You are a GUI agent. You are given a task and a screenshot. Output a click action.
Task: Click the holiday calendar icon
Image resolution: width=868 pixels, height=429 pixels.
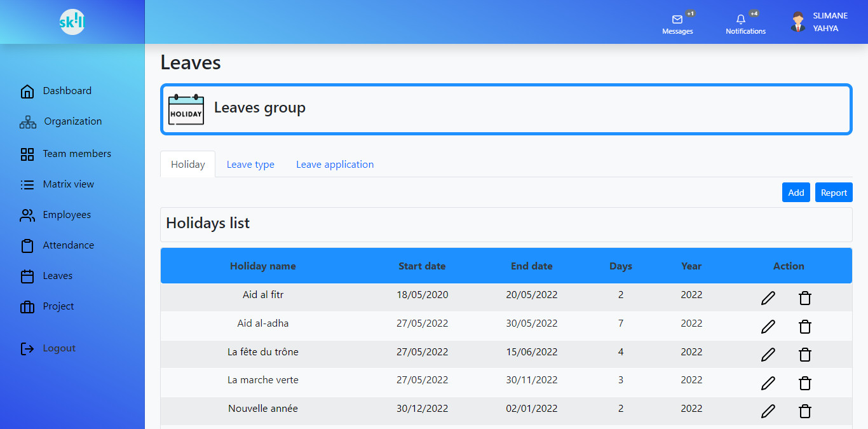[x=186, y=109]
